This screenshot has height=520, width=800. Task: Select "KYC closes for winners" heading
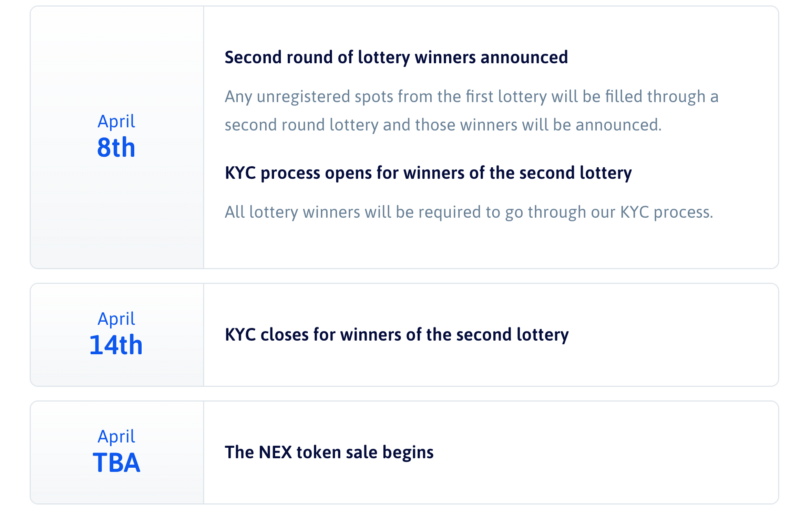(x=396, y=335)
